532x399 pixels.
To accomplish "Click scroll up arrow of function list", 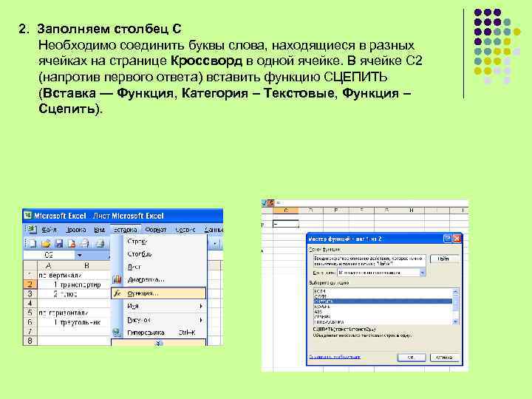I will [x=455, y=291].
